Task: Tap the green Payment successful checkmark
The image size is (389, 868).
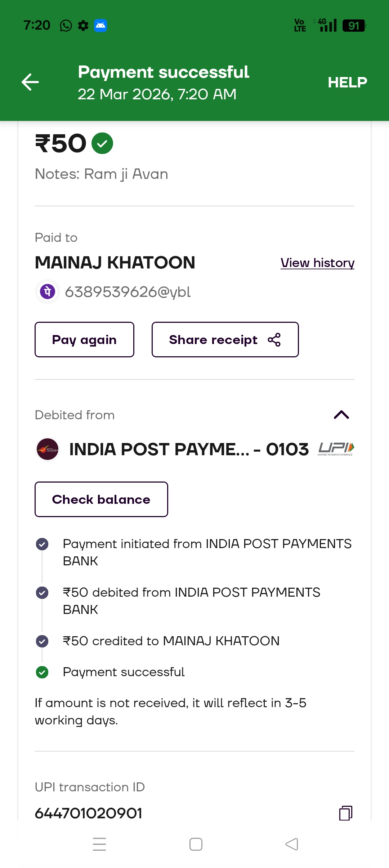Action: click(42, 672)
